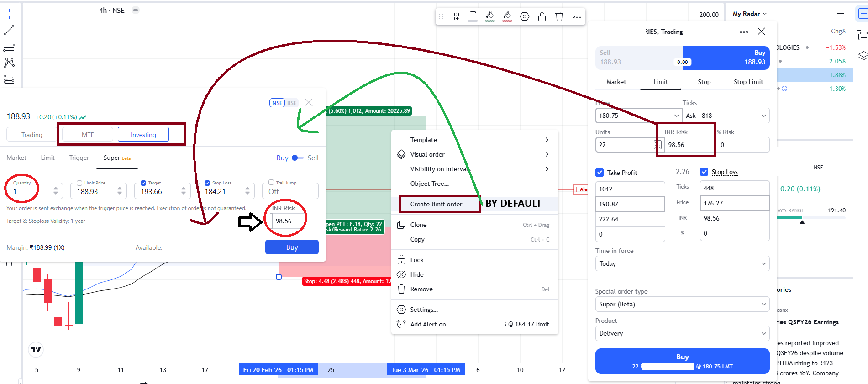The height and width of the screenshot is (384, 868).
Task: Click the green background color fill swatch
Action: (490, 16)
